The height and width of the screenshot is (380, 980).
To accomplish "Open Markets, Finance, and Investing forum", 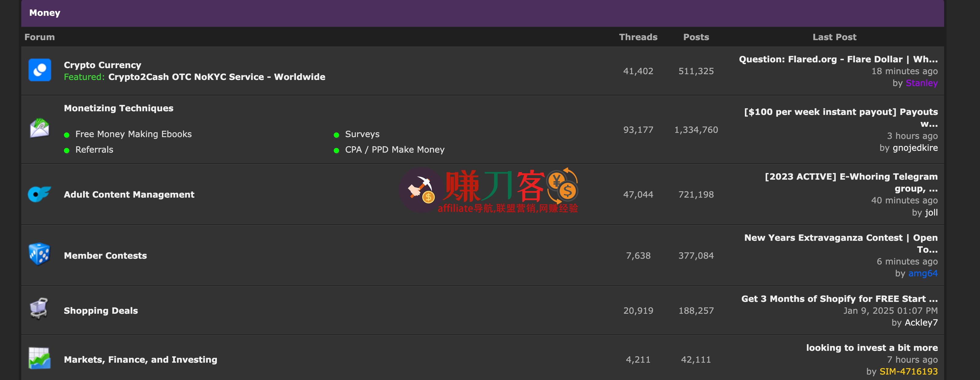I will click(x=141, y=360).
